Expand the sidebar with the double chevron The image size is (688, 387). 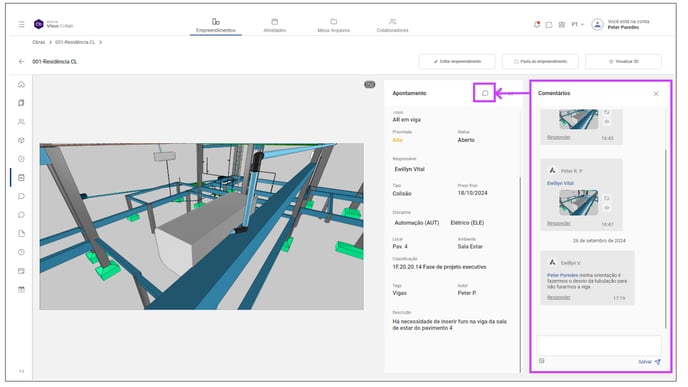(22, 371)
